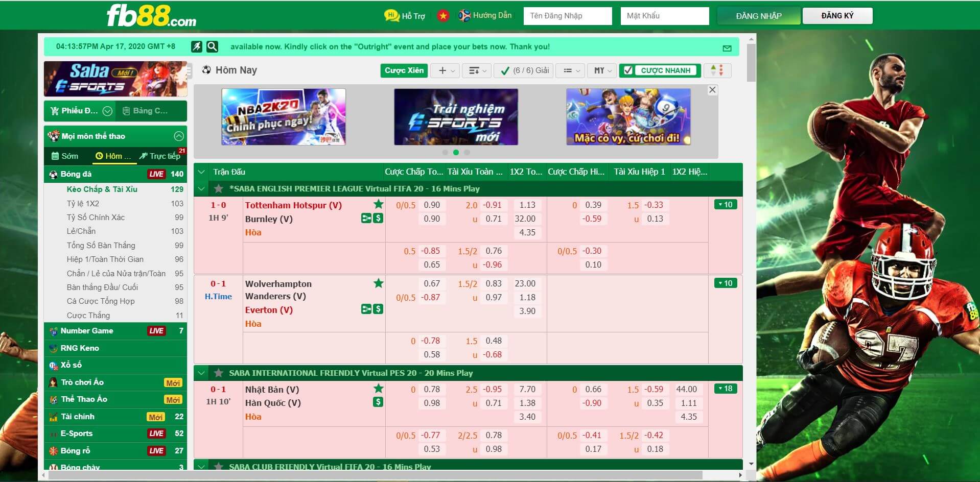980x482 pixels.
Task: Click the dollar icon for Burnley match
Action: pos(378,219)
